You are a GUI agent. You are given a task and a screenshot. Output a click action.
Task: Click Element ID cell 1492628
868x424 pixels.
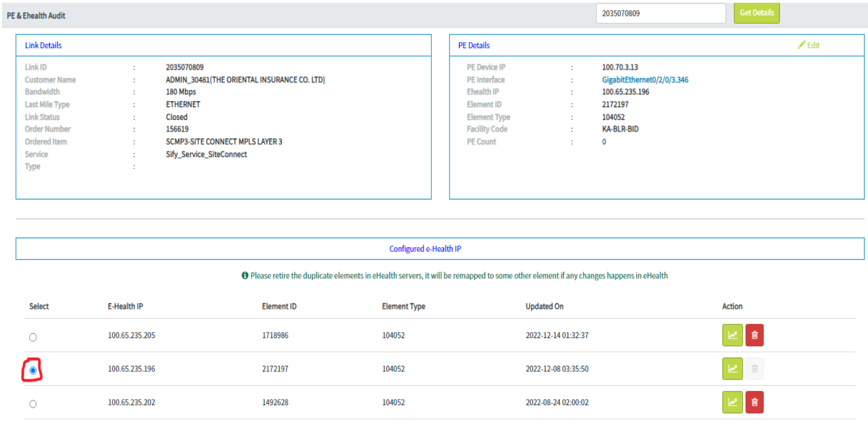click(x=275, y=402)
